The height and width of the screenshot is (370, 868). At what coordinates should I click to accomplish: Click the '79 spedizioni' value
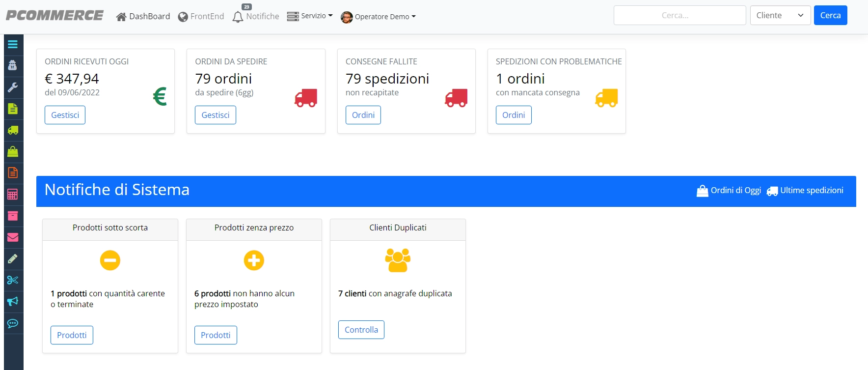(387, 79)
